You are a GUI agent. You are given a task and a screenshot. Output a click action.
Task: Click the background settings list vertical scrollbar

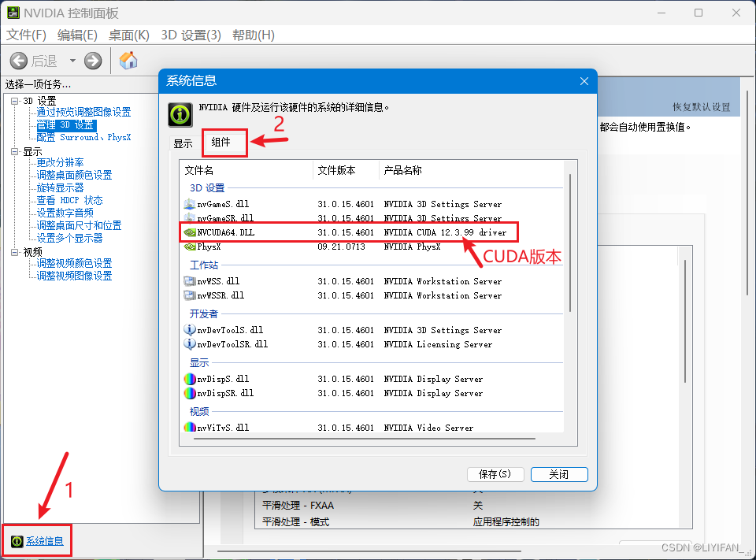[684, 321]
